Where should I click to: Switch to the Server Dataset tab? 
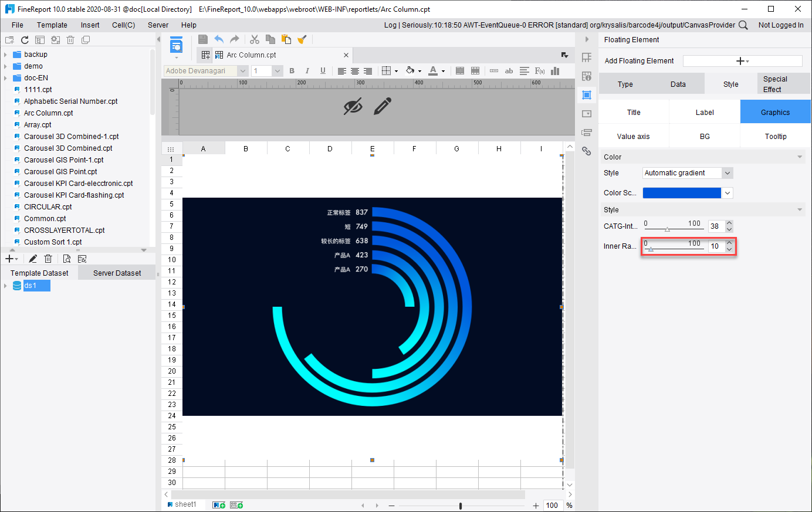(117, 273)
